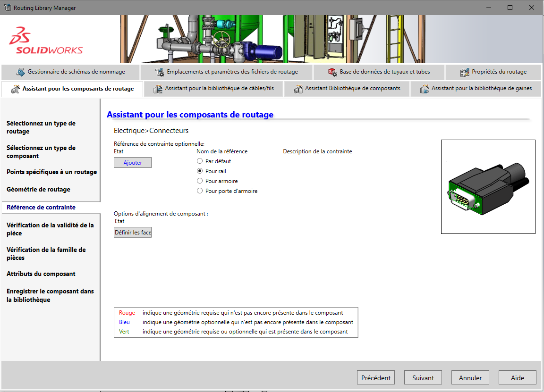This screenshot has width=544, height=392.
Task: Click the Assistant Bibliothèque de composants icon
Action: tap(298, 89)
